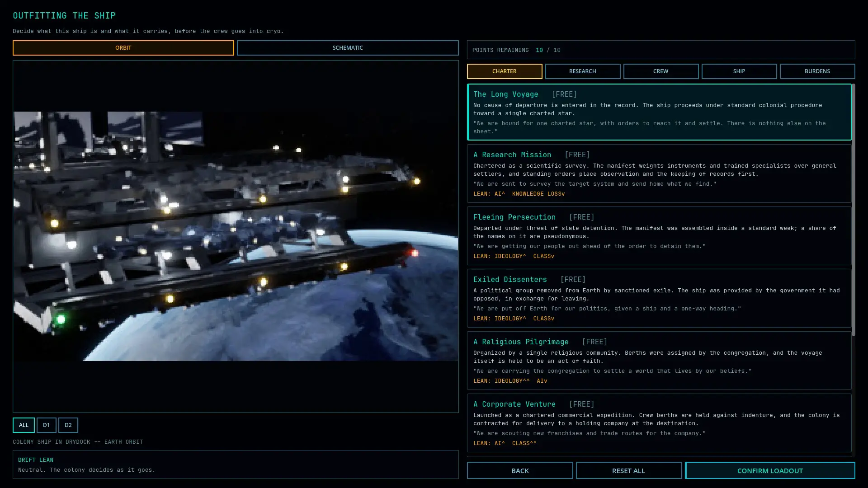Pick the Exiled Dissenters charter
Screen dimensions: 868x488
pos(659,298)
